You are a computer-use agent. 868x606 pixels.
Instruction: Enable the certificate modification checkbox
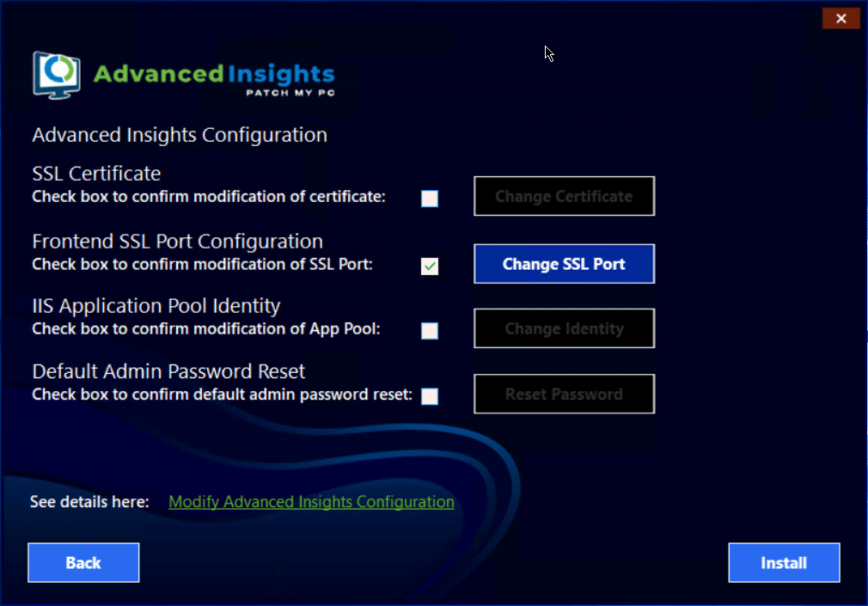[430, 199]
